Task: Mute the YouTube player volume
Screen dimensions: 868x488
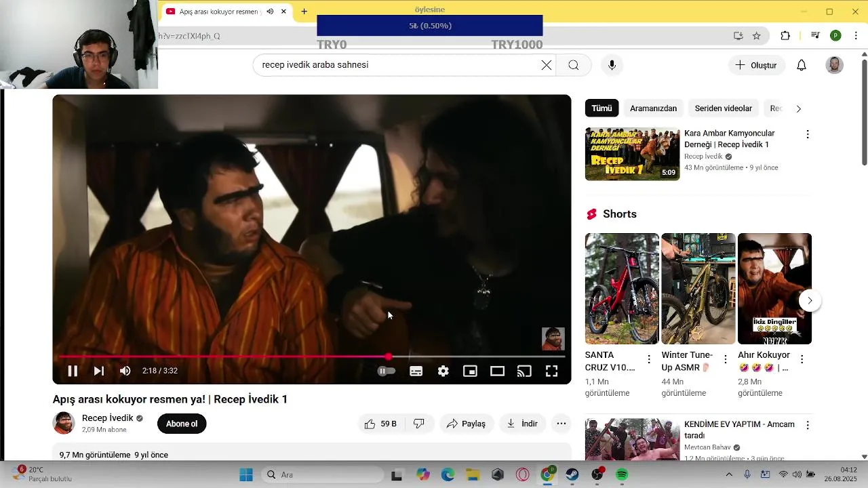Action: coord(125,371)
